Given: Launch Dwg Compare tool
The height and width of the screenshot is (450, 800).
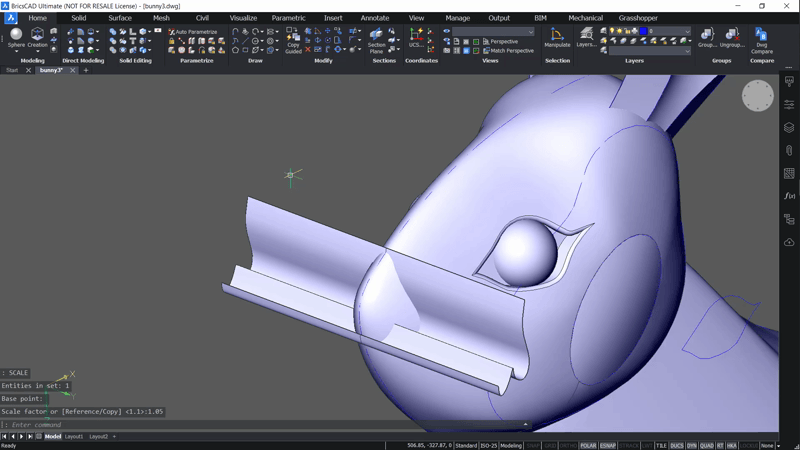Looking at the screenshot, I should coord(761,41).
